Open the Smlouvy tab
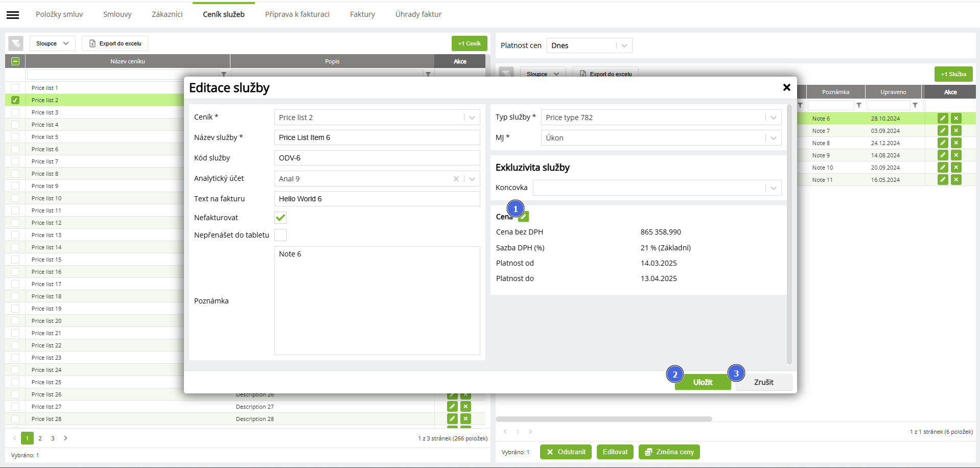Image resolution: width=980 pixels, height=468 pixels. pos(117,14)
